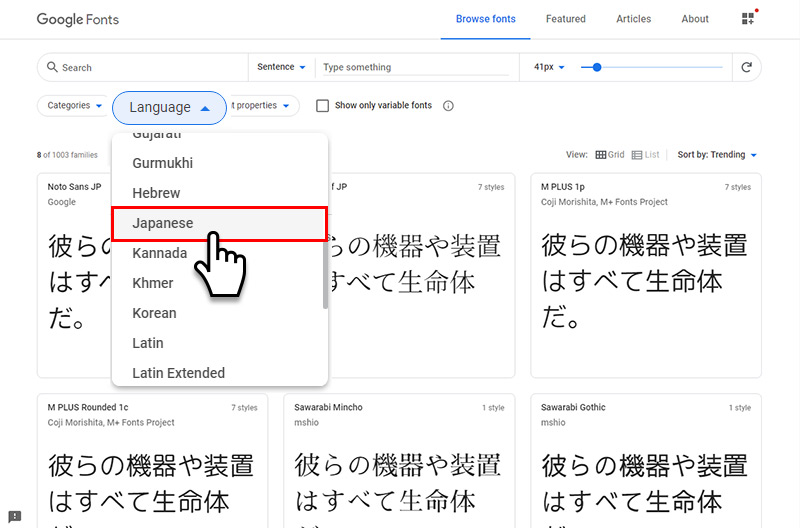Select Latin Extended from language list

coord(219,372)
